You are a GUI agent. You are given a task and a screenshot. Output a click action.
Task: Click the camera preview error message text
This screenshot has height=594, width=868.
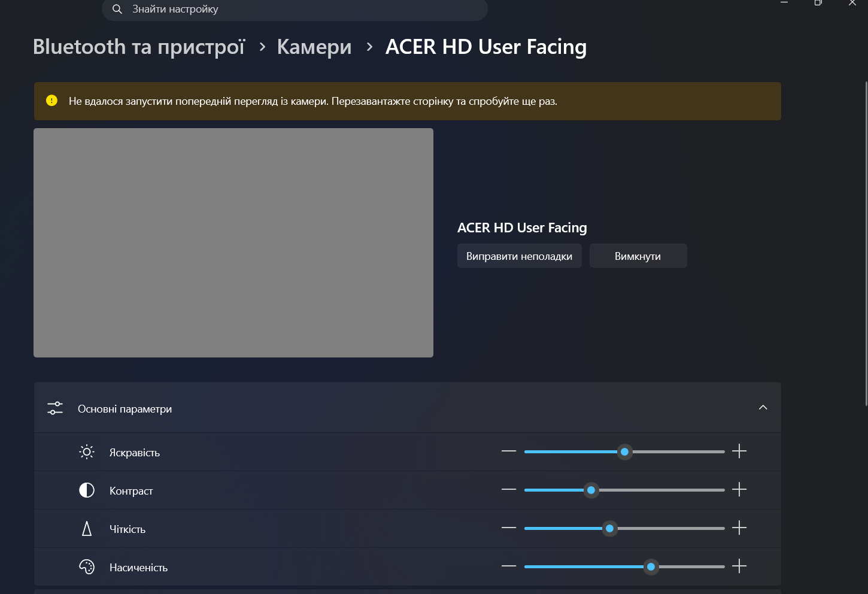(x=313, y=101)
